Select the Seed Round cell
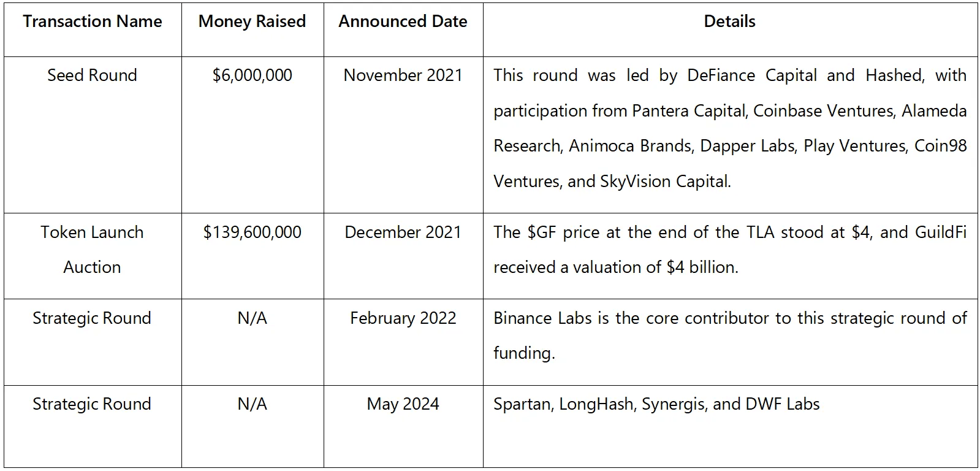This screenshot has width=980, height=471. [93, 75]
